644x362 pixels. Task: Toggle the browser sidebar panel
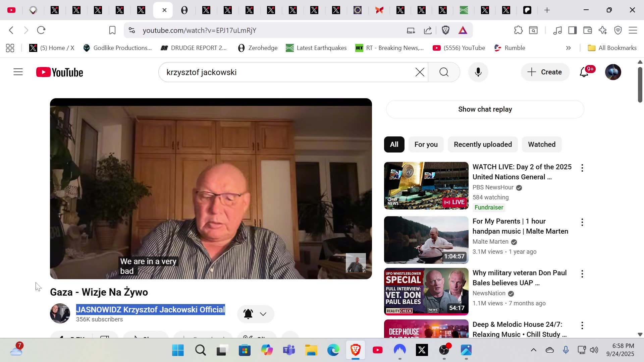coord(572,31)
